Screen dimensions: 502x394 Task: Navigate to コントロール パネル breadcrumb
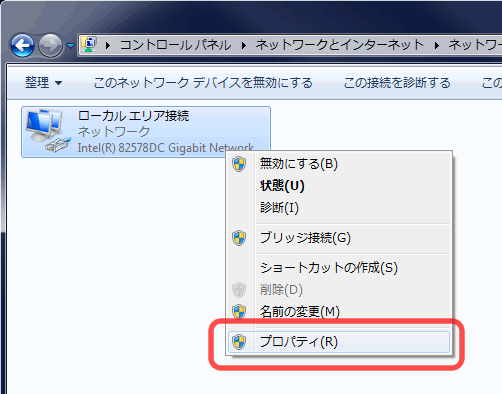point(176,45)
